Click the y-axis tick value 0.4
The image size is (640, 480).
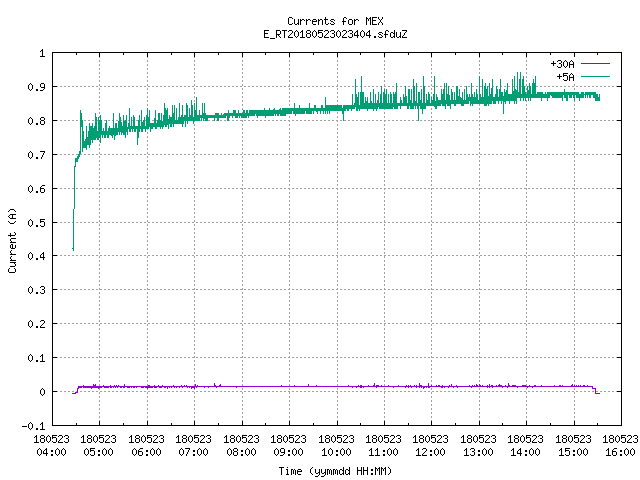(36, 256)
